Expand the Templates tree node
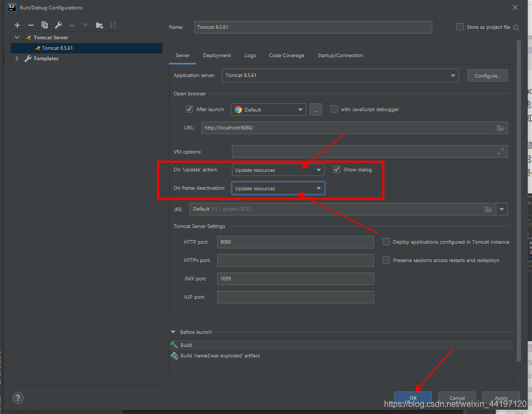The image size is (532, 414). pos(17,59)
